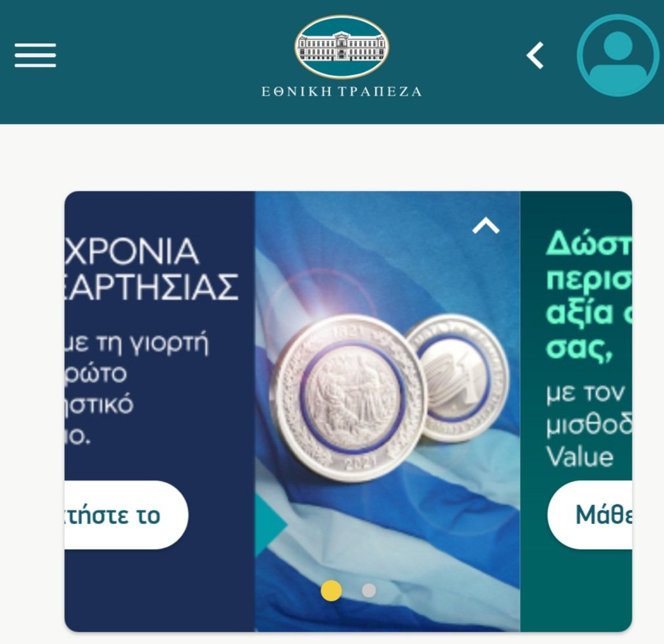The image size is (664, 644).
Task: Click the teal triangle on the flag image
Action: (x=271, y=525)
